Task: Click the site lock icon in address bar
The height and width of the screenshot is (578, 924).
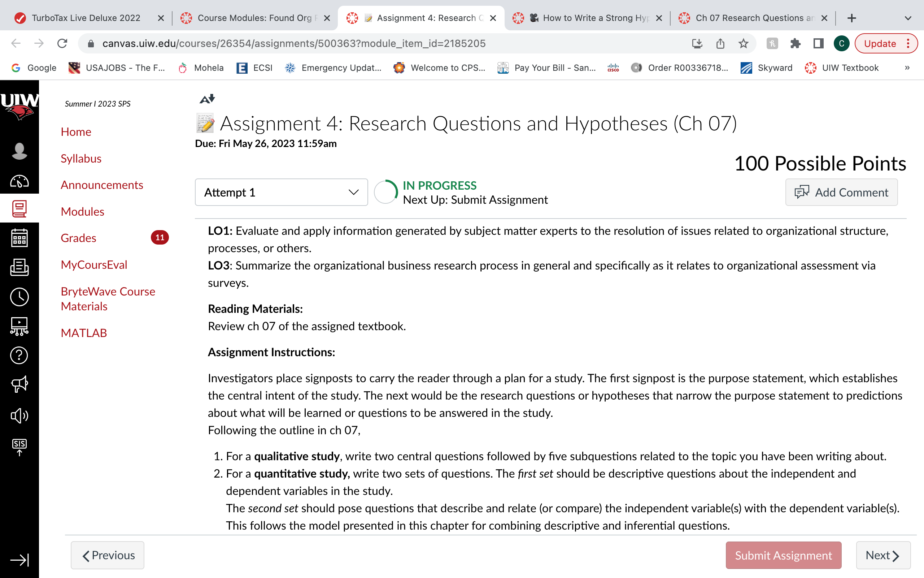Action: point(91,44)
